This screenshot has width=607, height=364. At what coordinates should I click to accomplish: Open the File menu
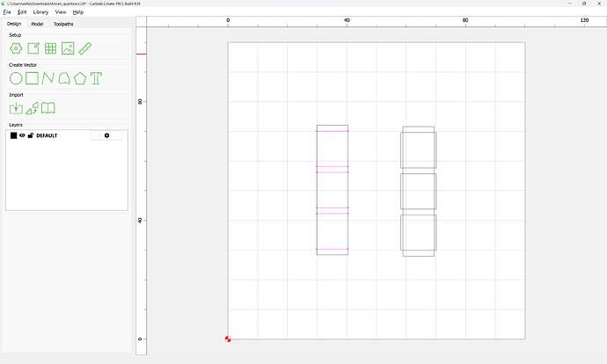pyautogui.click(x=7, y=12)
